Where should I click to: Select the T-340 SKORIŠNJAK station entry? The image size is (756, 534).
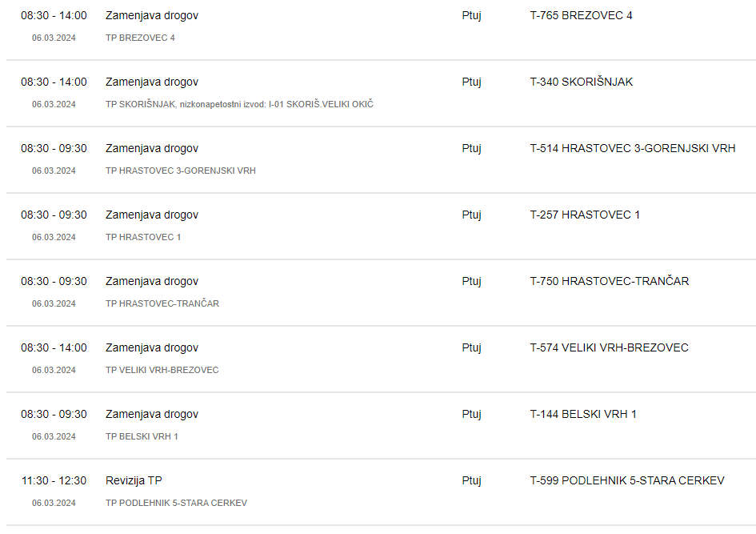[581, 82]
